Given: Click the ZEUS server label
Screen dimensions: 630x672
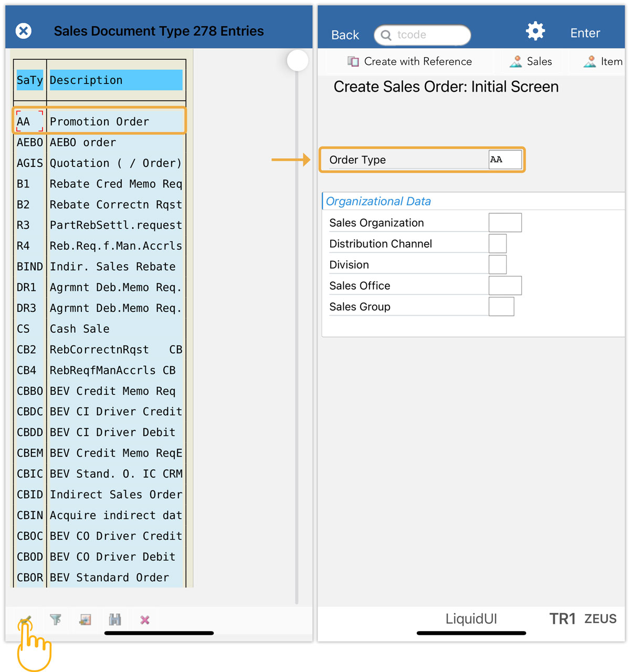Looking at the screenshot, I should pos(601,619).
